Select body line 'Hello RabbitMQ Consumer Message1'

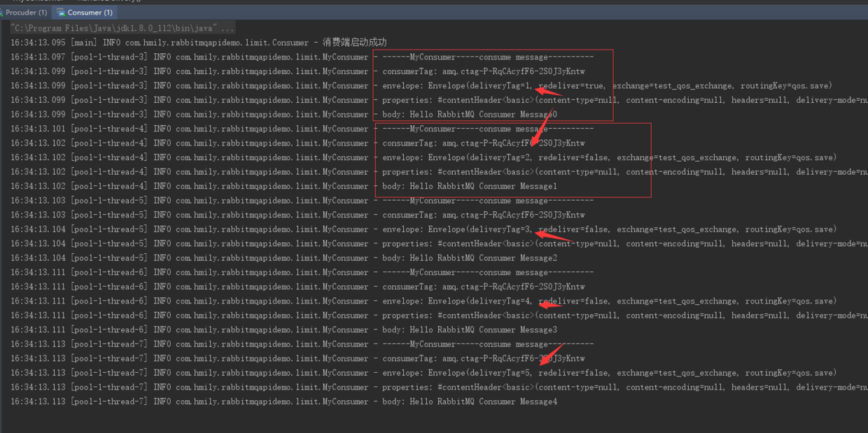284,186
